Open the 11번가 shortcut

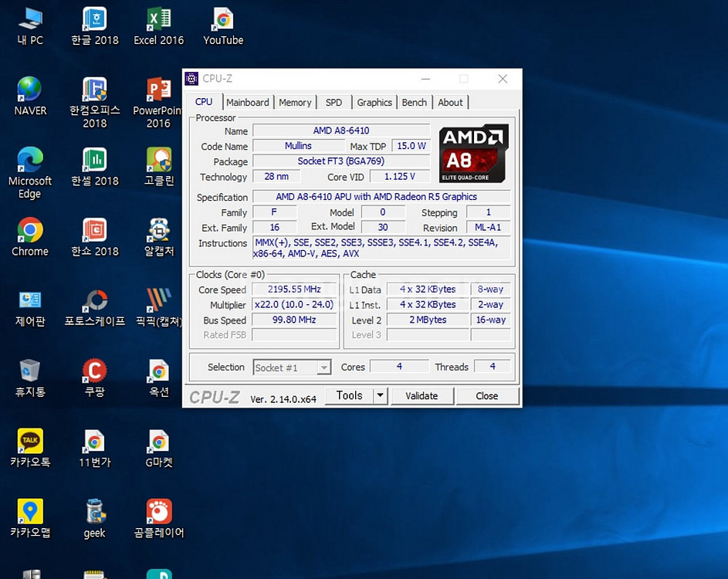[x=95, y=448]
